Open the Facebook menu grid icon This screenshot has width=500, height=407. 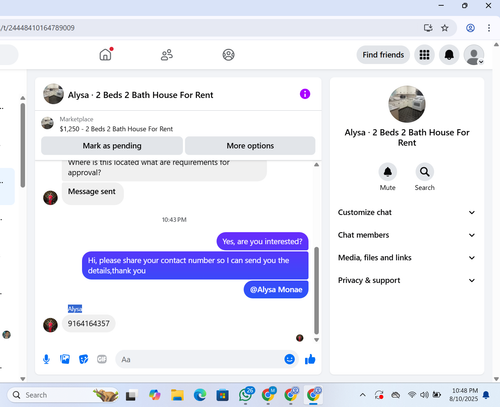424,55
